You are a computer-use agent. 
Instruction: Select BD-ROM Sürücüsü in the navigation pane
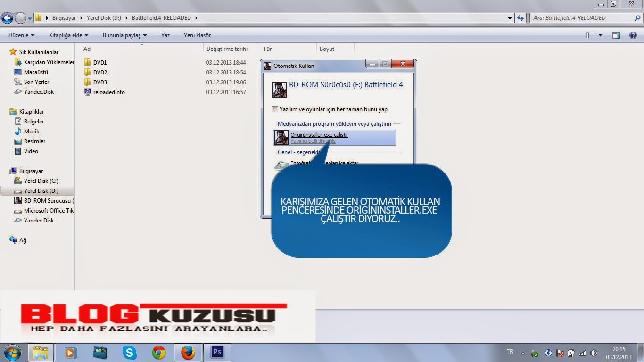[44, 201]
